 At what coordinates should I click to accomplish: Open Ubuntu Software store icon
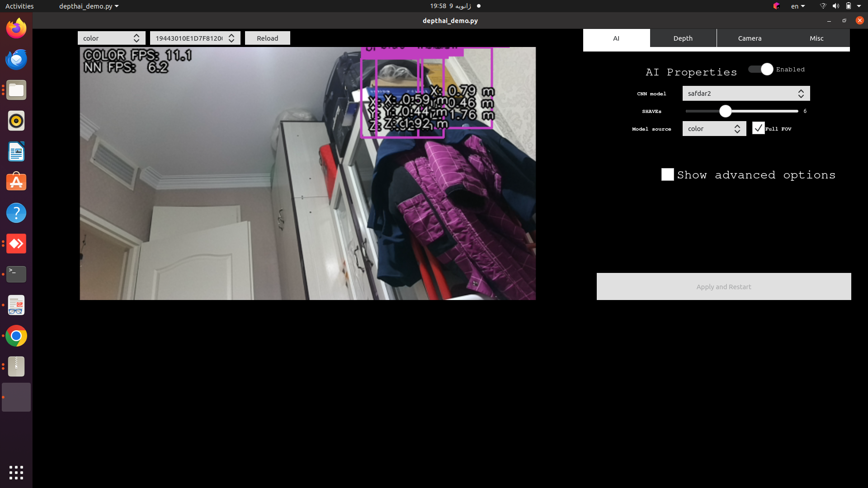tap(16, 182)
